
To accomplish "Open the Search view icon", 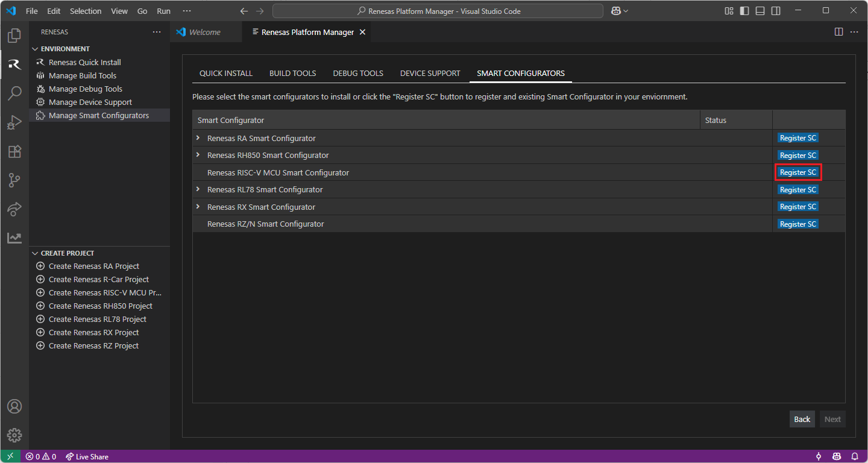I will (14, 93).
